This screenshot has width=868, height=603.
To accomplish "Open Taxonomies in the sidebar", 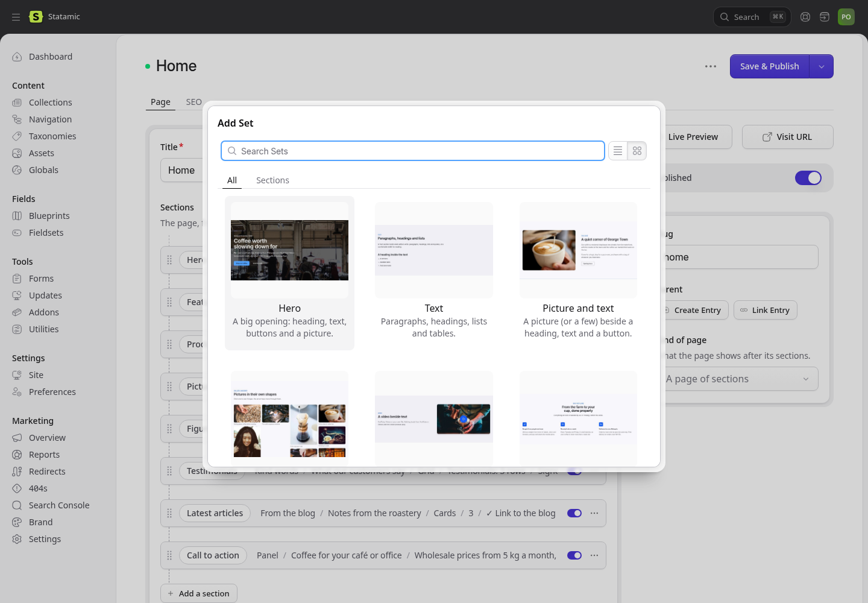I will point(52,136).
